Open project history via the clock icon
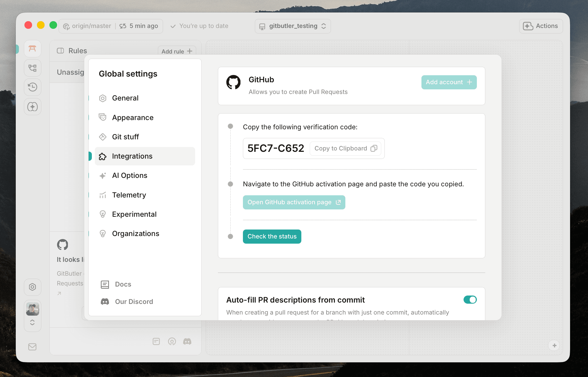Viewport: 588px width, 377px height. tap(32, 87)
